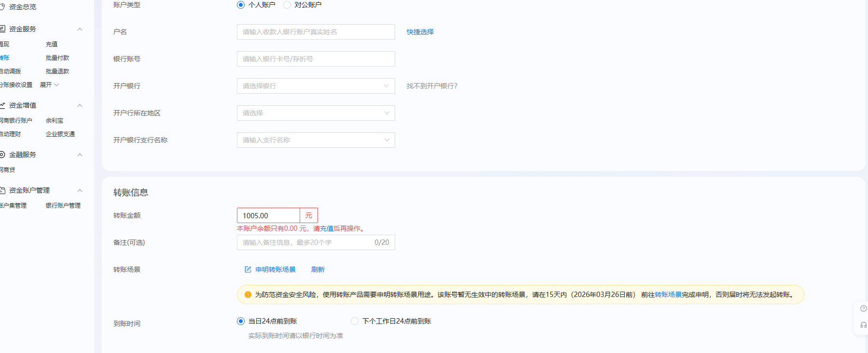Viewport: 868px width, 353px height.
Task: Open 企业银支通 menu item
Action: pos(60,134)
